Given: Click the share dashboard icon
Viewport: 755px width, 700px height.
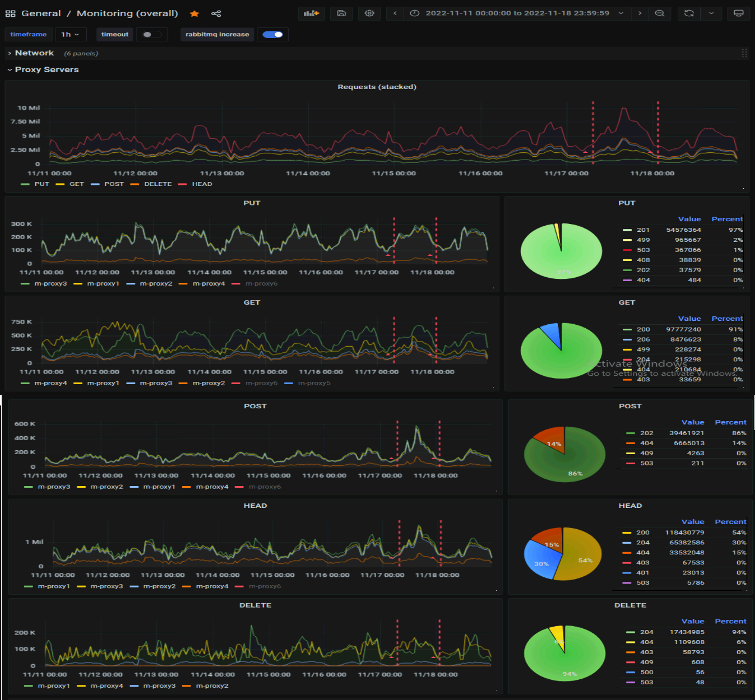Looking at the screenshot, I should 216,13.
